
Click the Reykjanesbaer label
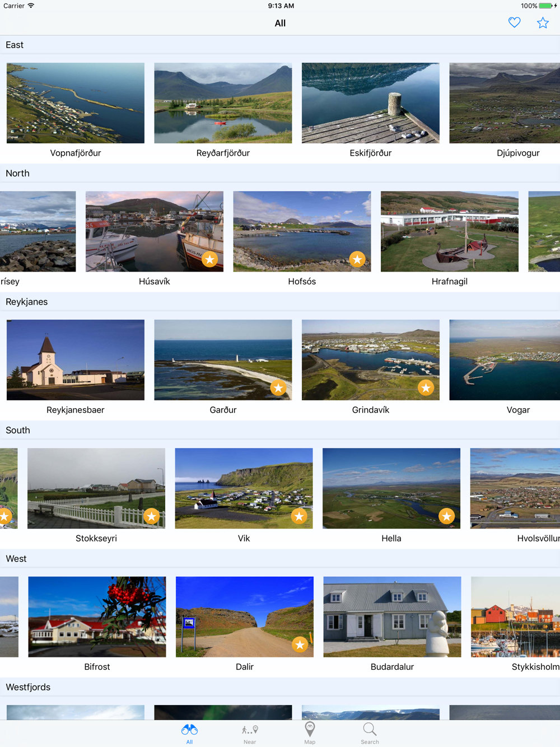tap(76, 410)
